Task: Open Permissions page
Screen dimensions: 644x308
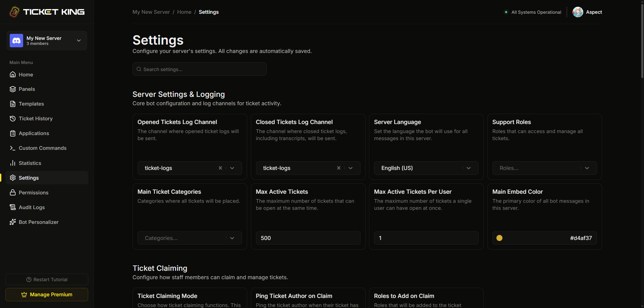Action: coord(47,192)
